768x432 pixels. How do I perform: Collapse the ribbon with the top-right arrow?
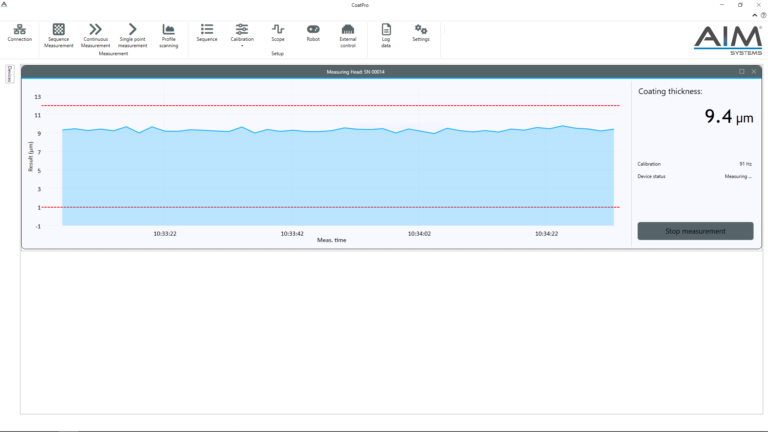(x=755, y=15)
